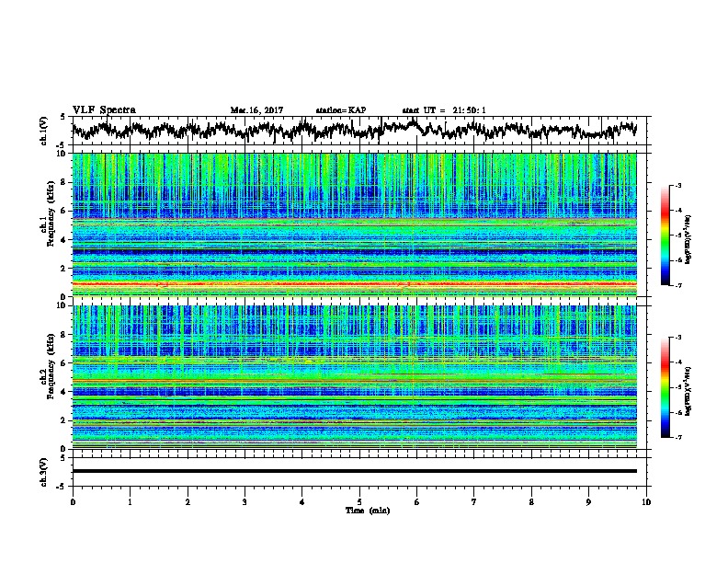Viewport: 728px width, 563px height.
Task: Select the "start UT = 21:50: 1" text
Action: [444, 110]
